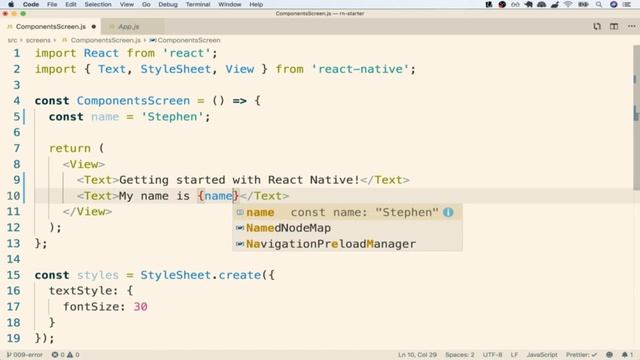The width and height of the screenshot is (640, 360).
Task: Select the name autocomplete suggestion
Action: coord(347,212)
